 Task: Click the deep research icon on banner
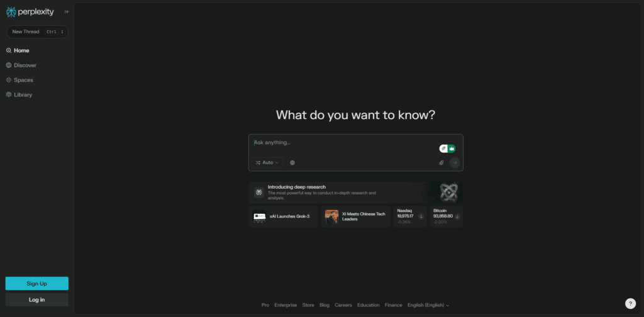(x=258, y=192)
